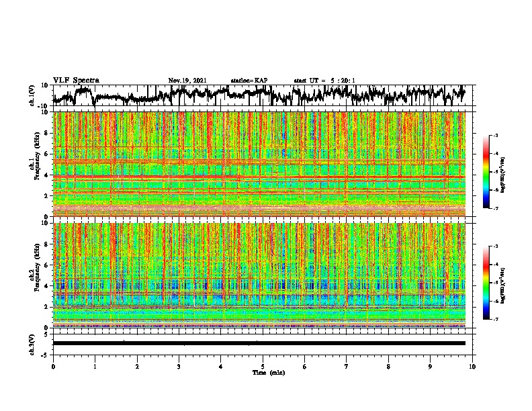
Task: Click time axis tick label "8"
Action: click(388, 367)
